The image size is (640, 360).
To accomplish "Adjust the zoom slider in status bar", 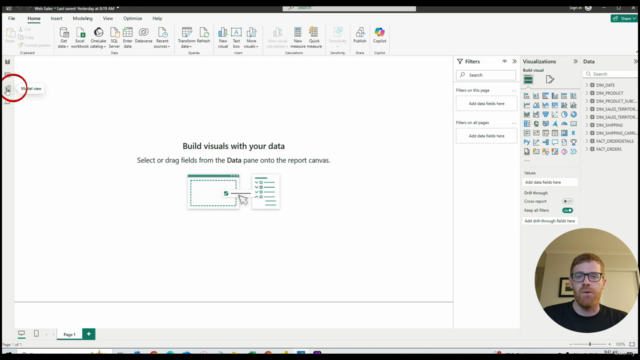I will coord(590,344).
